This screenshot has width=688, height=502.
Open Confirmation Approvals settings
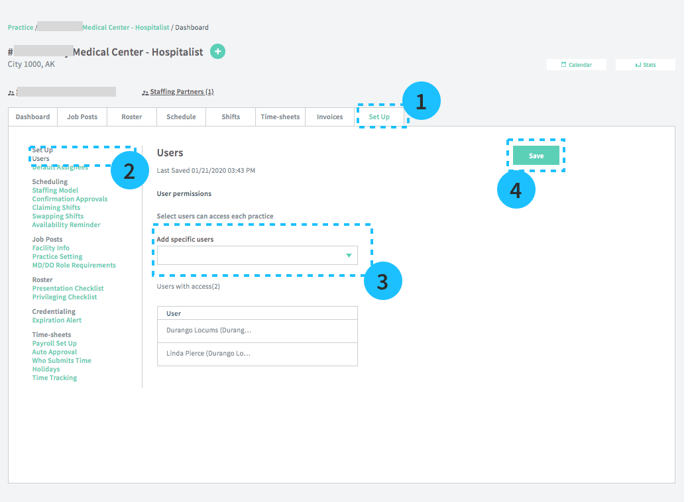[x=70, y=199]
